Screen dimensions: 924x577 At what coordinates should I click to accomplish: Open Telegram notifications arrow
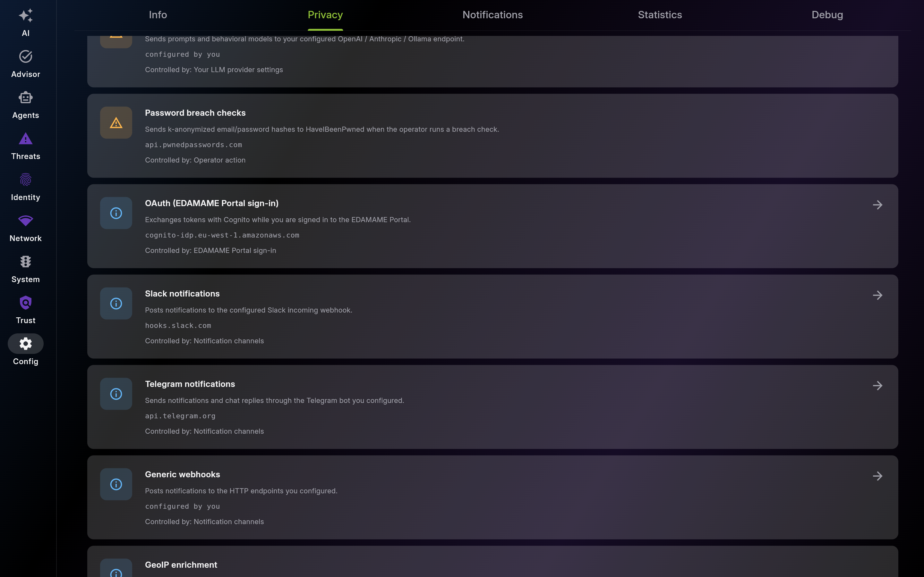pyautogui.click(x=877, y=386)
